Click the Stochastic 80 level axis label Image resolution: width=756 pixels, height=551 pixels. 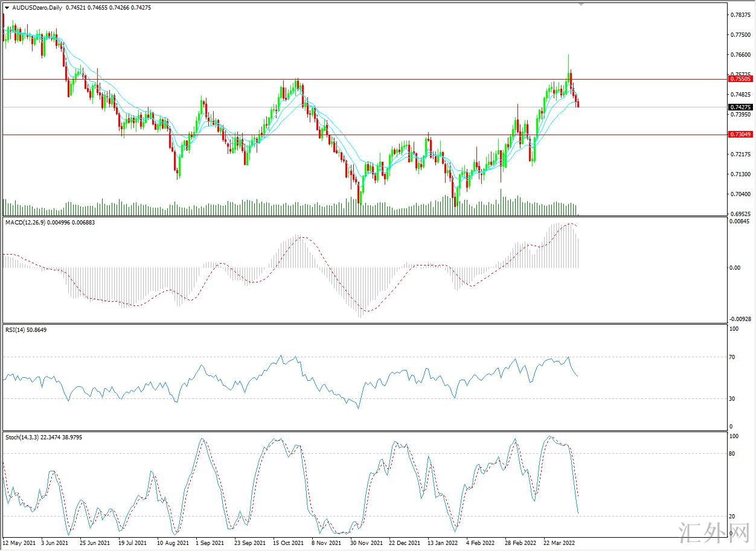(x=733, y=454)
